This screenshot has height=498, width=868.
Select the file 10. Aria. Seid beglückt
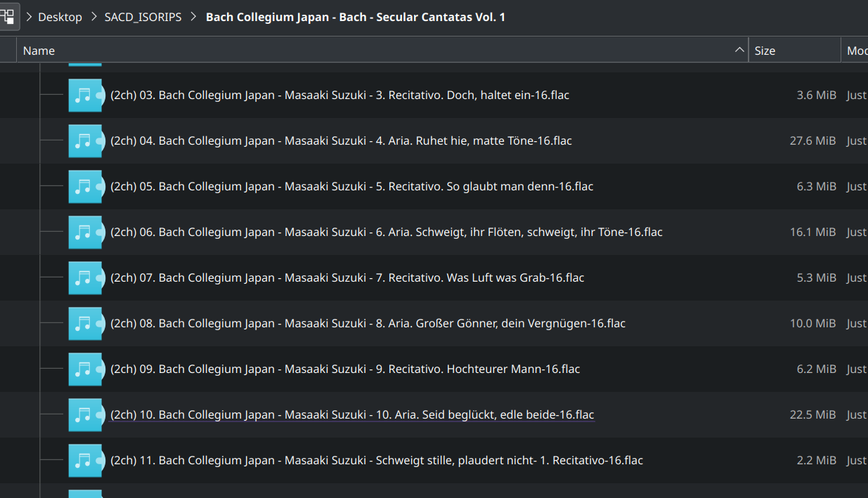[x=352, y=414]
